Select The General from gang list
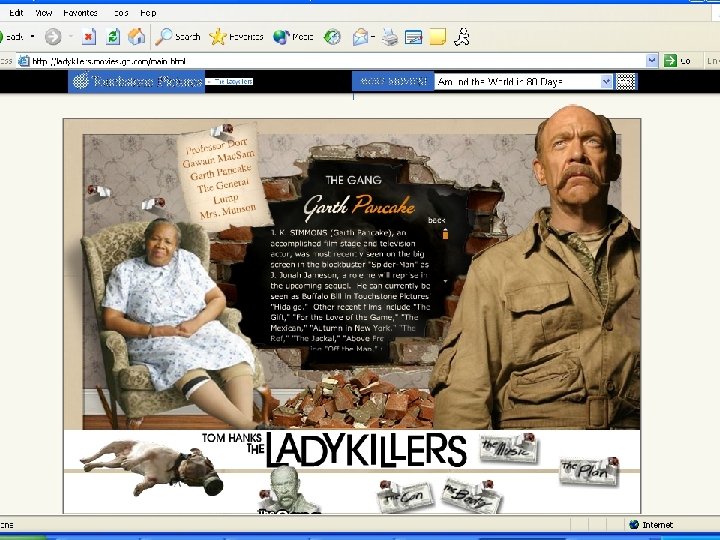The image size is (720, 540). [223, 185]
